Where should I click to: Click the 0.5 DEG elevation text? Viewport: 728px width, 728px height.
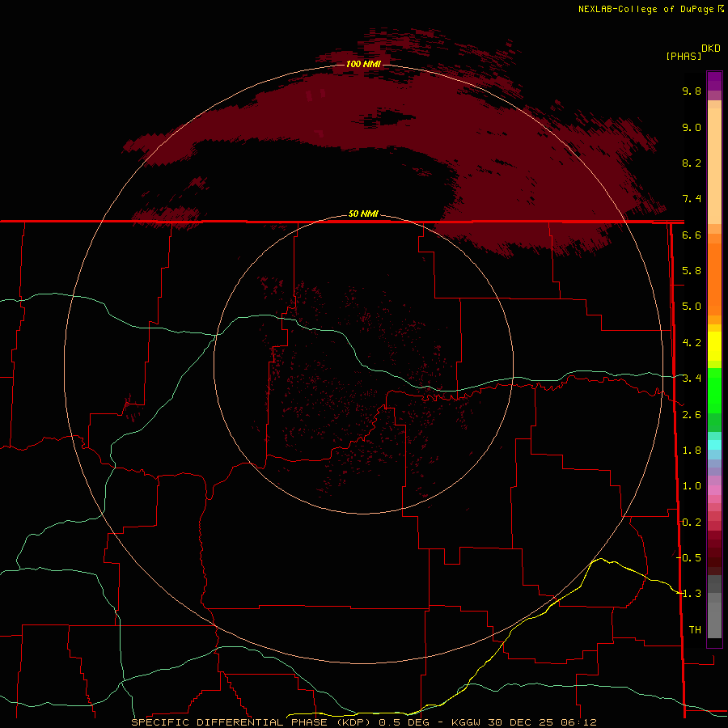click(404, 722)
